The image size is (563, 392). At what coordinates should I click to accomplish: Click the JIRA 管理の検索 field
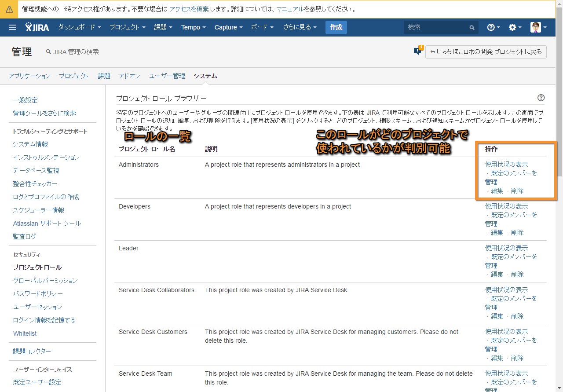point(76,51)
